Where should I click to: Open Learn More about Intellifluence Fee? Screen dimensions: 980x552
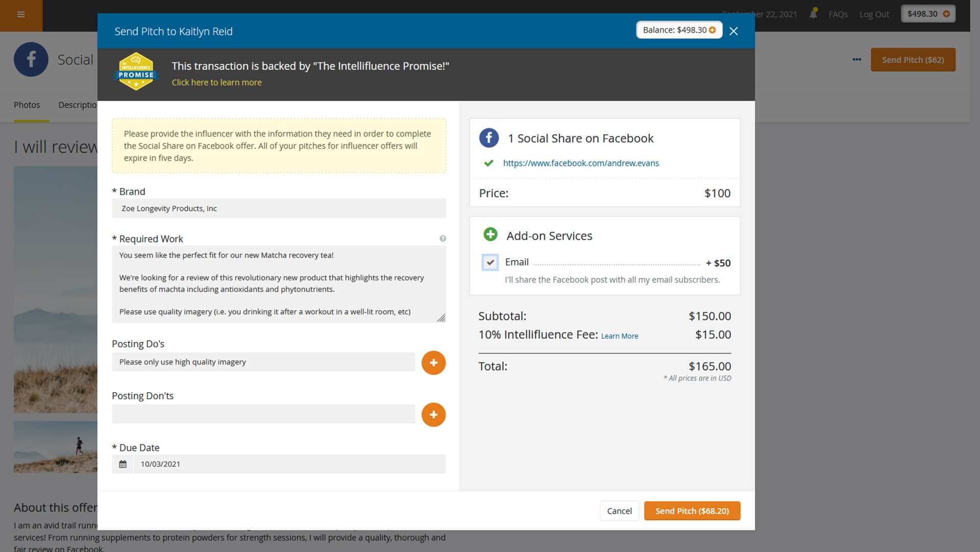tap(619, 336)
